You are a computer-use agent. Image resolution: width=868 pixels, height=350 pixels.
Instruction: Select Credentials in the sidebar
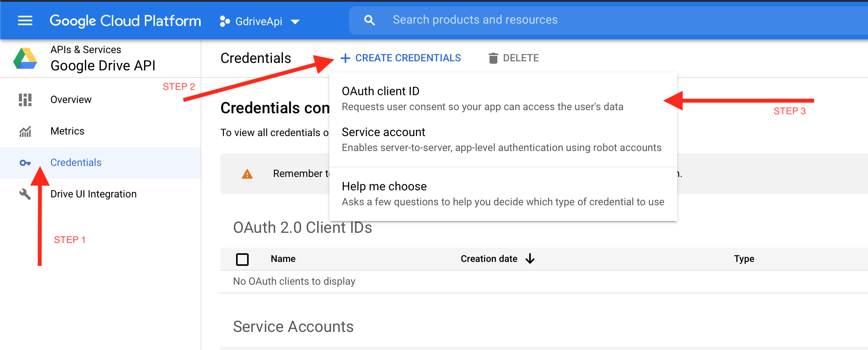100,162
